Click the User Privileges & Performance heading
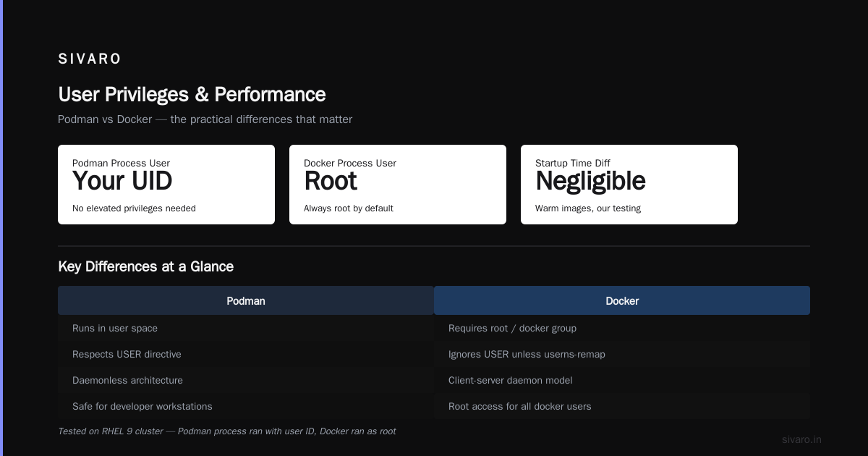This screenshot has width=868, height=456. click(192, 95)
